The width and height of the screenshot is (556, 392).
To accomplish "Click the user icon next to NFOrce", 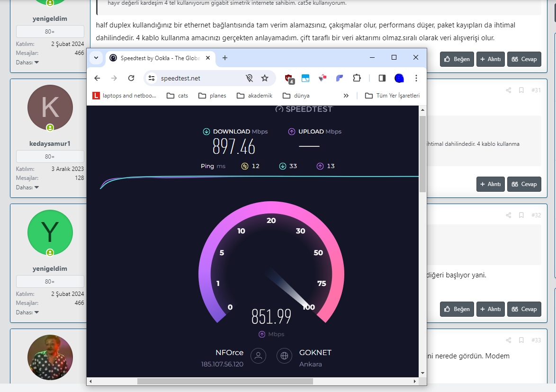I will [x=258, y=356].
